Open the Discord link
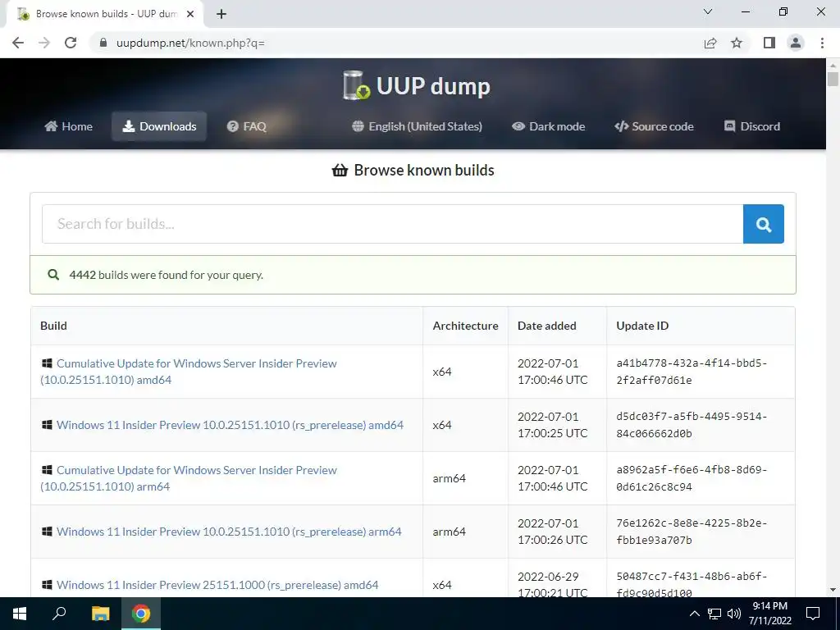Screen dimensions: 840x630 pos(752,126)
